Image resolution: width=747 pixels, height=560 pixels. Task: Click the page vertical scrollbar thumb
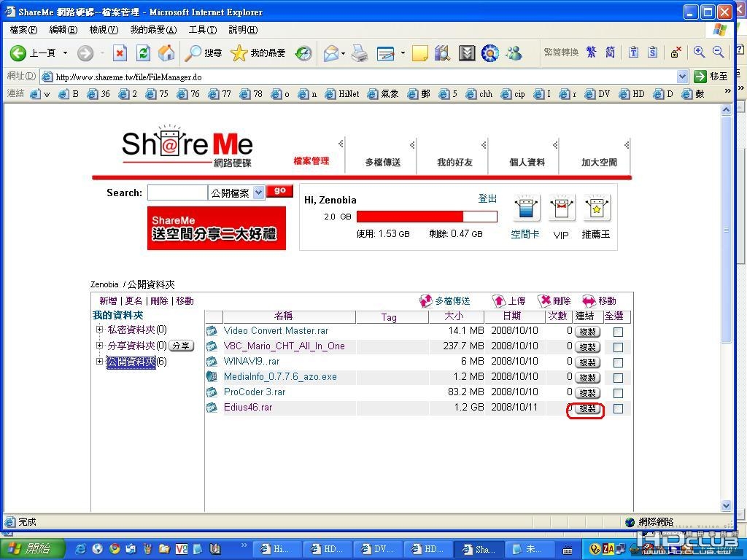point(726,230)
